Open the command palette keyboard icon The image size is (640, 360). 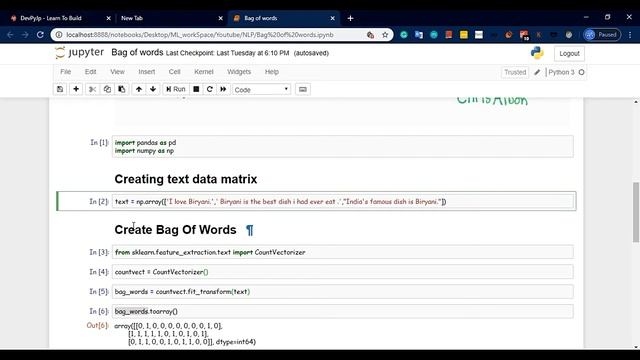coord(302,89)
